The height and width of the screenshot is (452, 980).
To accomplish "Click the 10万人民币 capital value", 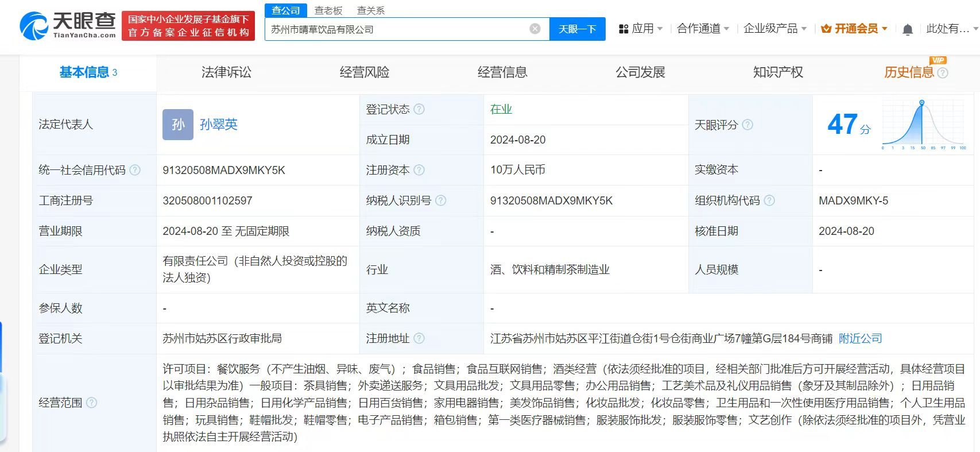I will [x=518, y=170].
